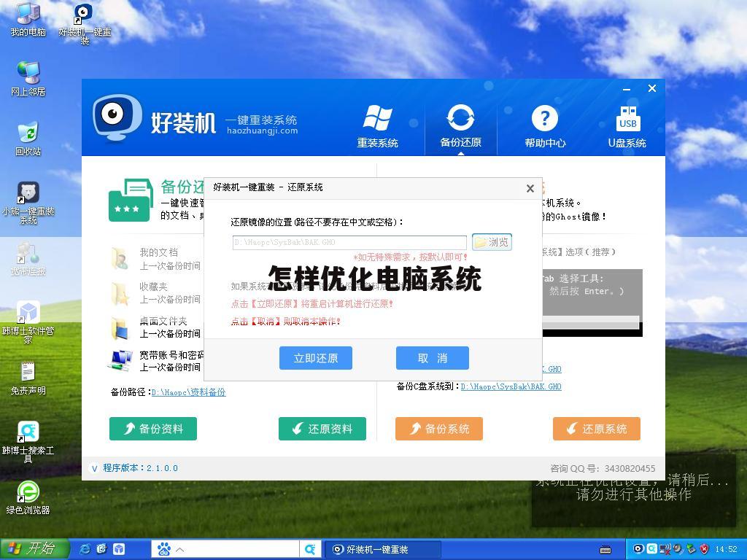Open the 回收站 recycle bin icon
Image resolution: width=747 pixels, height=560 pixels.
tap(28, 139)
